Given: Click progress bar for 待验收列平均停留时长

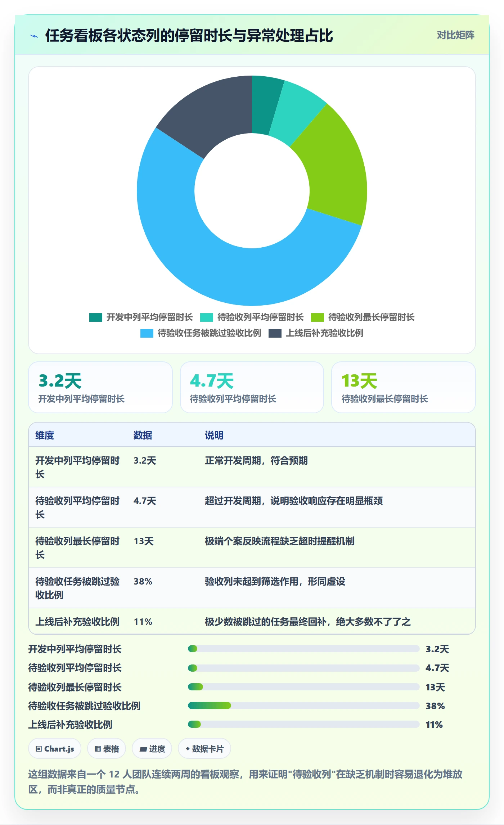Looking at the screenshot, I should [303, 668].
